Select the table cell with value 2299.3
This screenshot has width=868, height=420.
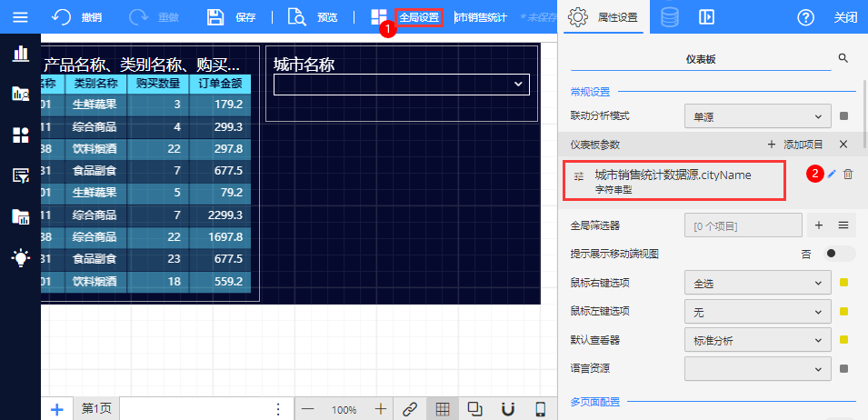click(x=220, y=215)
